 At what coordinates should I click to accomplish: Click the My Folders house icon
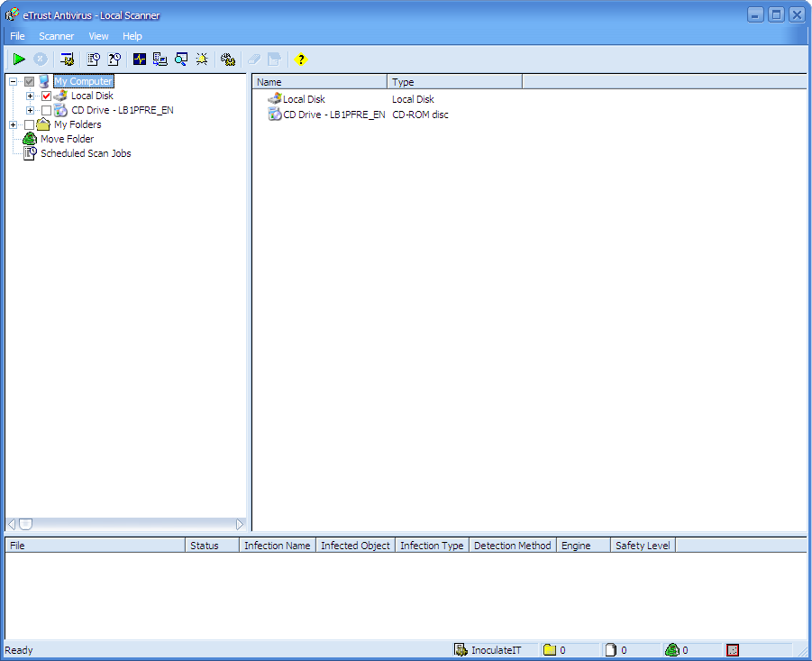point(43,124)
